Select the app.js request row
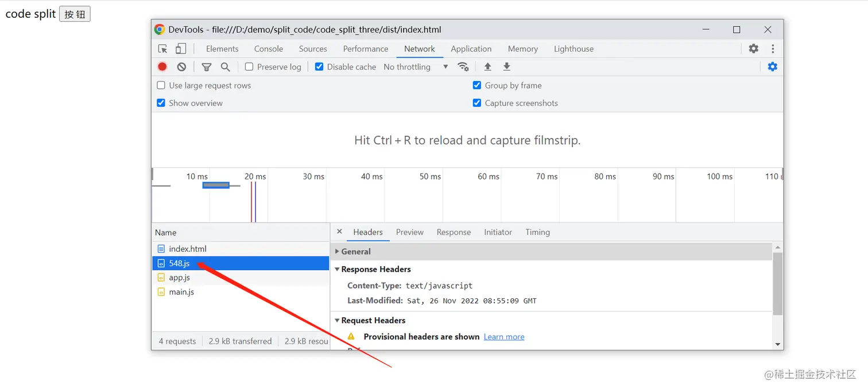Image resolution: width=868 pixels, height=392 pixels. pyautogui.click(x=241, y=278)
